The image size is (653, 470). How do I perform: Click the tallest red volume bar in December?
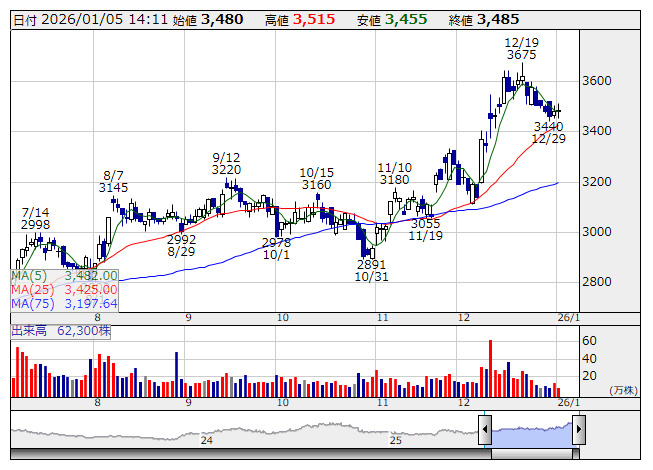pyautogui.click(x=491, y=368)
